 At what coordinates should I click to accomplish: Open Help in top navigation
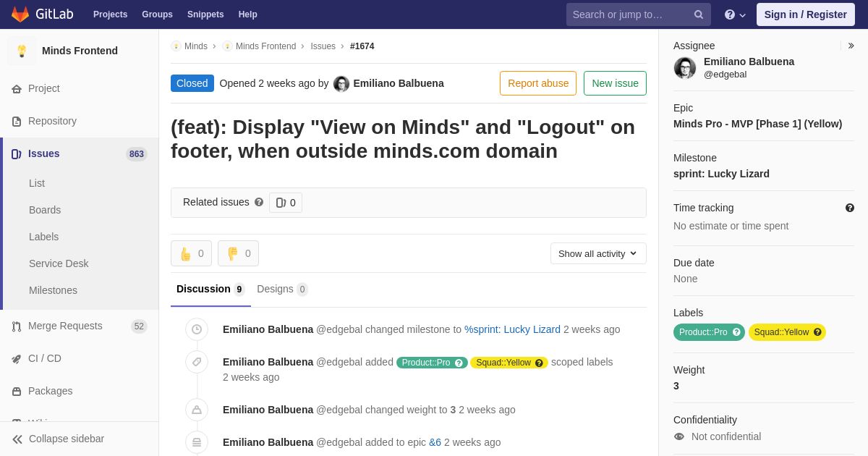click(248, 14)
